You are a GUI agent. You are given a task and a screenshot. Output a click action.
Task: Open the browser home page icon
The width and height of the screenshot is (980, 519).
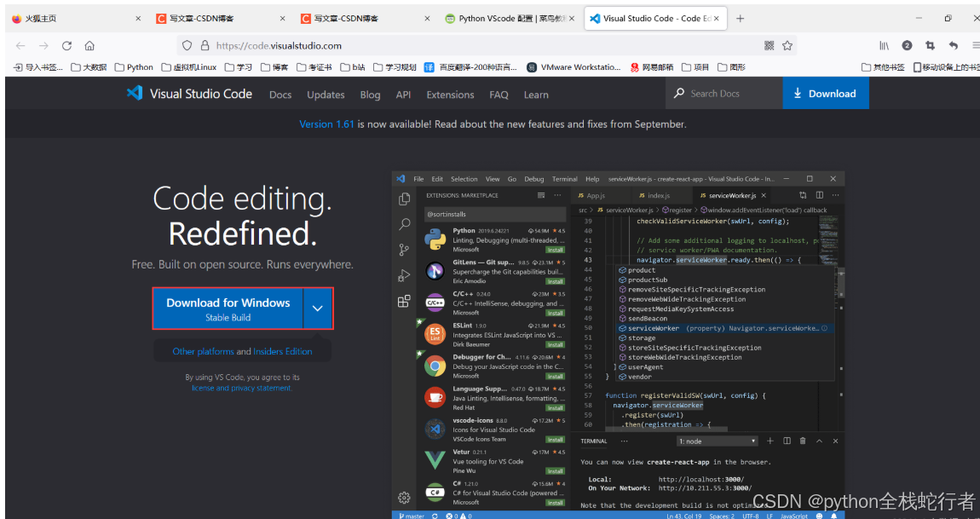point(89,46)
